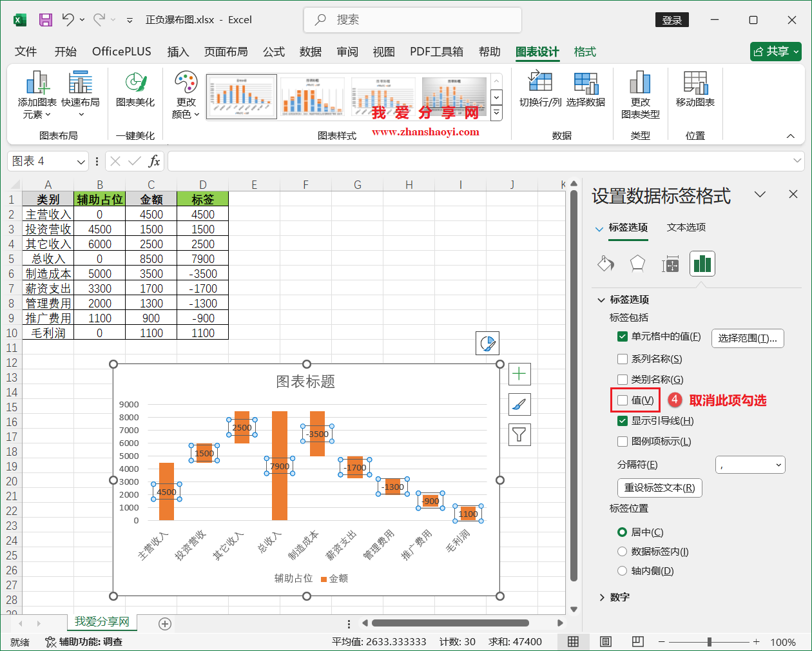The width and height of the screenshot is (812, 651).
Task: Select the 轴内侧(D) radio button
Action: [623, 570]
